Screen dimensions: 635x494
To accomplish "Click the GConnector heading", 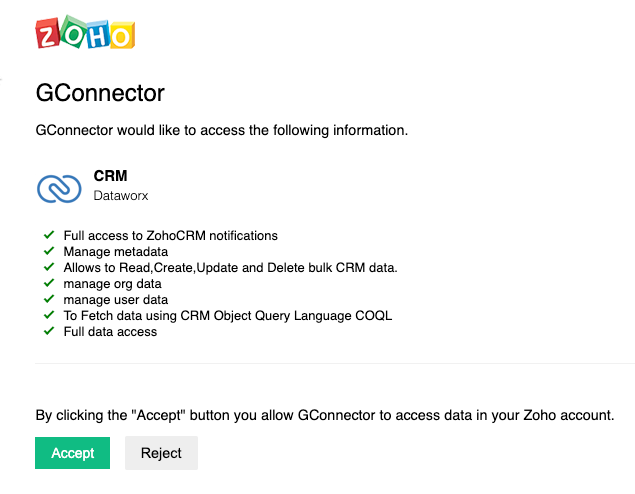I will (x=100, y=93).
